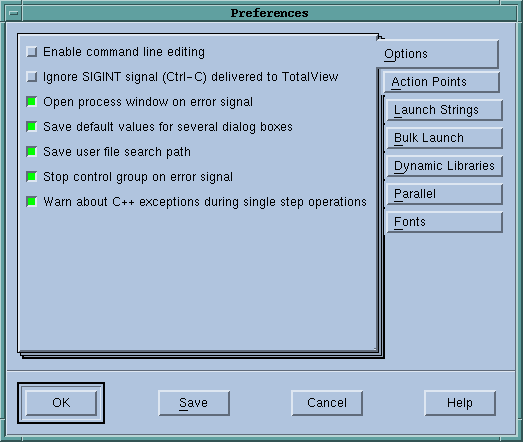Switch to the Options tab
523x442 pixels.
click(438, 54)
